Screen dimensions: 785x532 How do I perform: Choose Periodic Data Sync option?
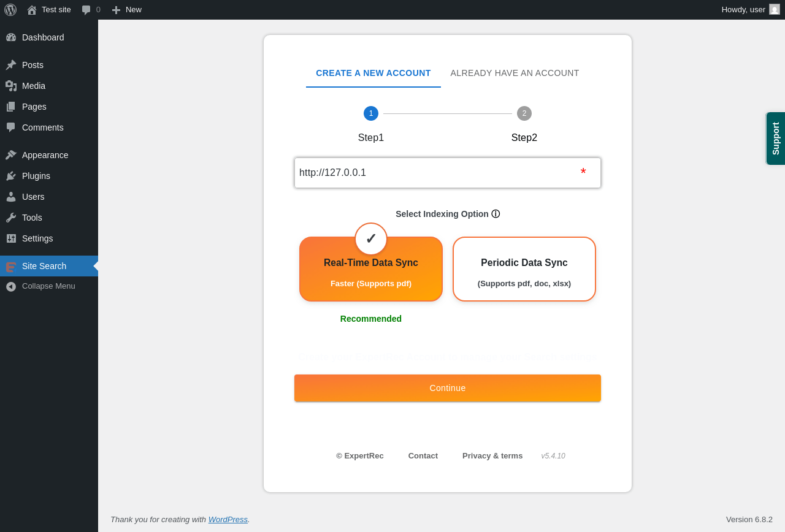pyautogui.click(x=524, y=269)
